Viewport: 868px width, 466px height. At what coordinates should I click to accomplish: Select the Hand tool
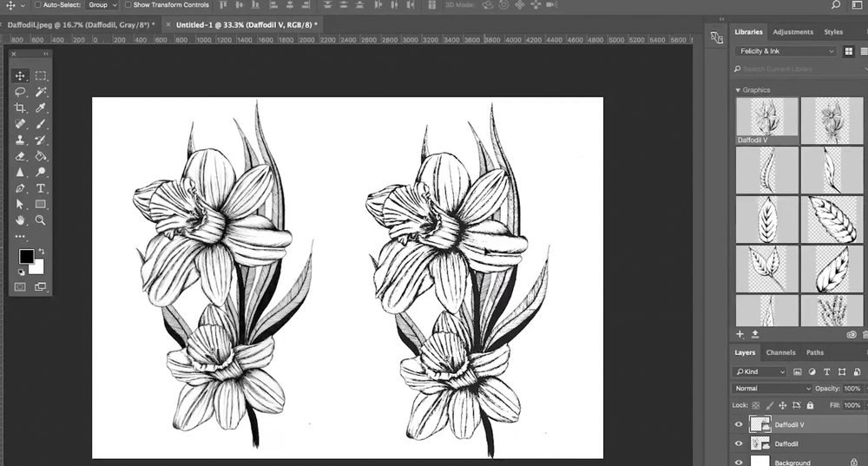20,220
